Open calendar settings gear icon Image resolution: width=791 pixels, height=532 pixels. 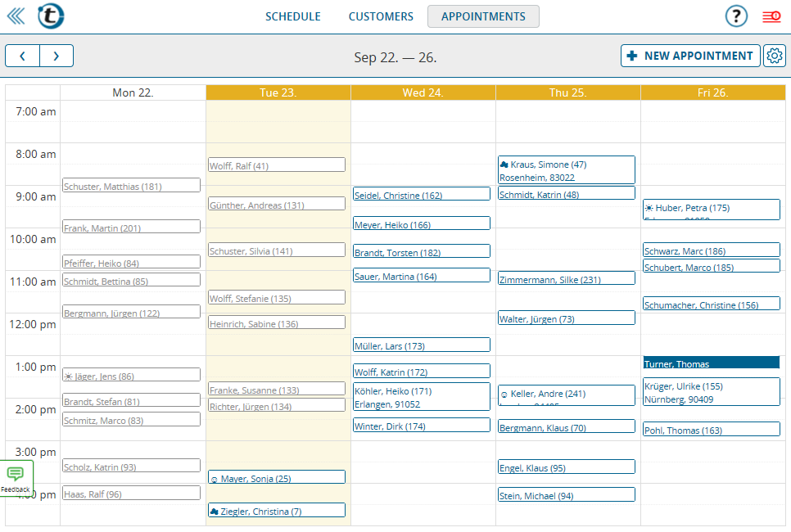[775, 56]
